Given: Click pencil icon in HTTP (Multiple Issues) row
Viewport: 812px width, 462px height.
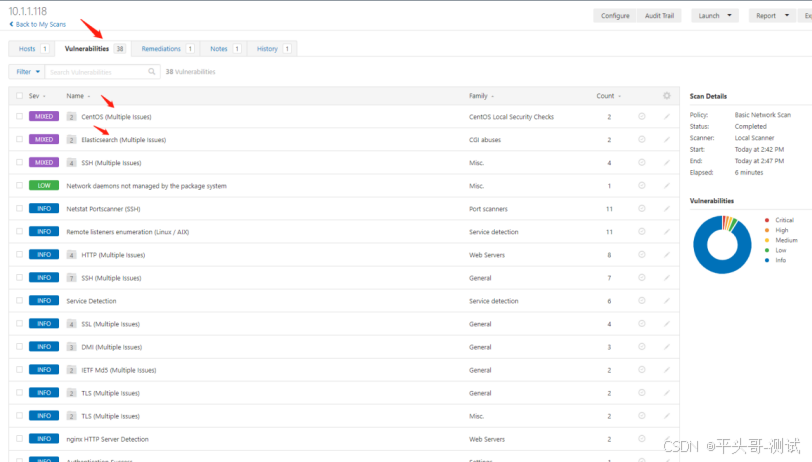Looking at the screenshot, I should click(x=667, y=254).
